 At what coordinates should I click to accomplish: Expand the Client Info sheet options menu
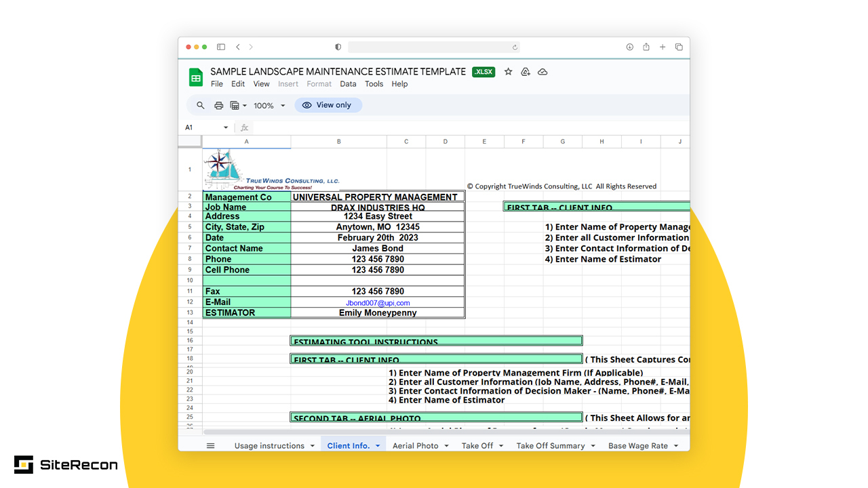(x=378, y=445)
